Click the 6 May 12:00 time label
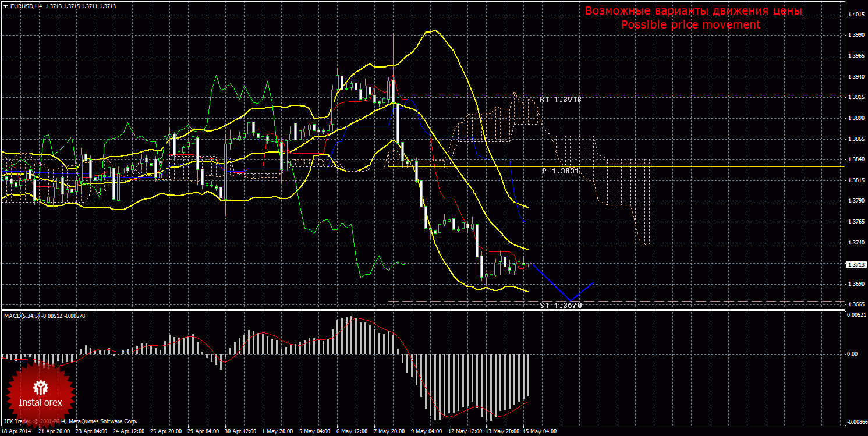The height and width of the screenshot is (436, 868). coord(352,431)
